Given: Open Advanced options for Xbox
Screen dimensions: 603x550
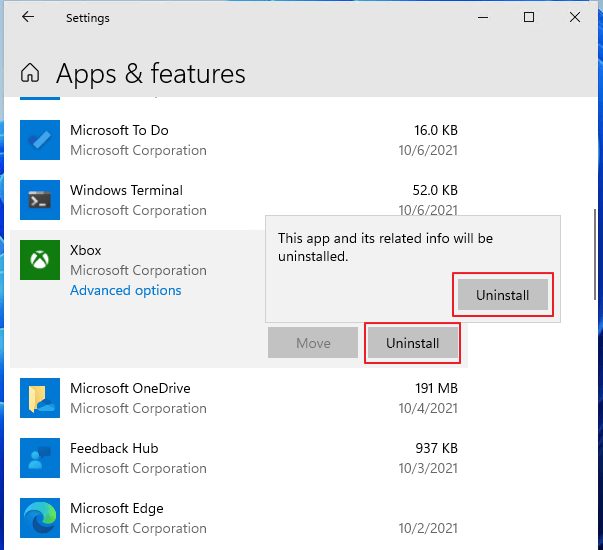Looking at the screenshot, I should coord(125,290).
